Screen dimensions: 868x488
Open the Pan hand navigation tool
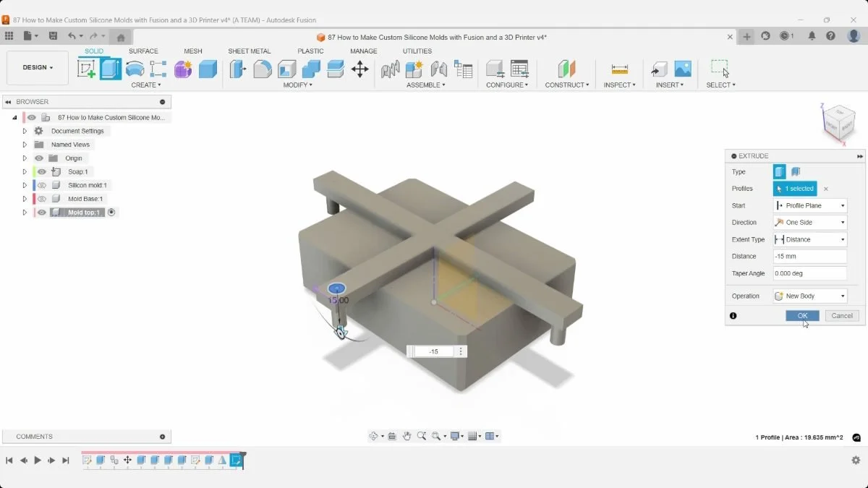click(407, 436)
